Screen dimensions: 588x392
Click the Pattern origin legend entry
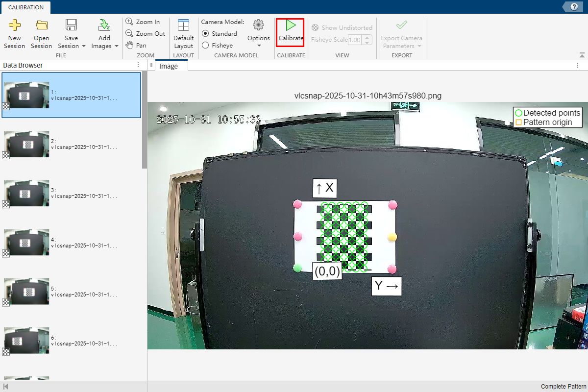(x=543, y=122)
